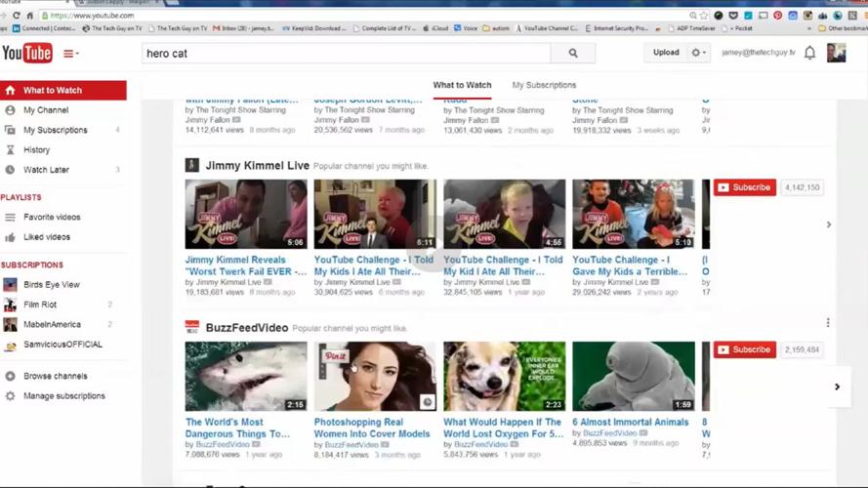Click the Liked videos thumbs-up icon
868x488 pixels.
pyautogui.click(x=10, y=237)
